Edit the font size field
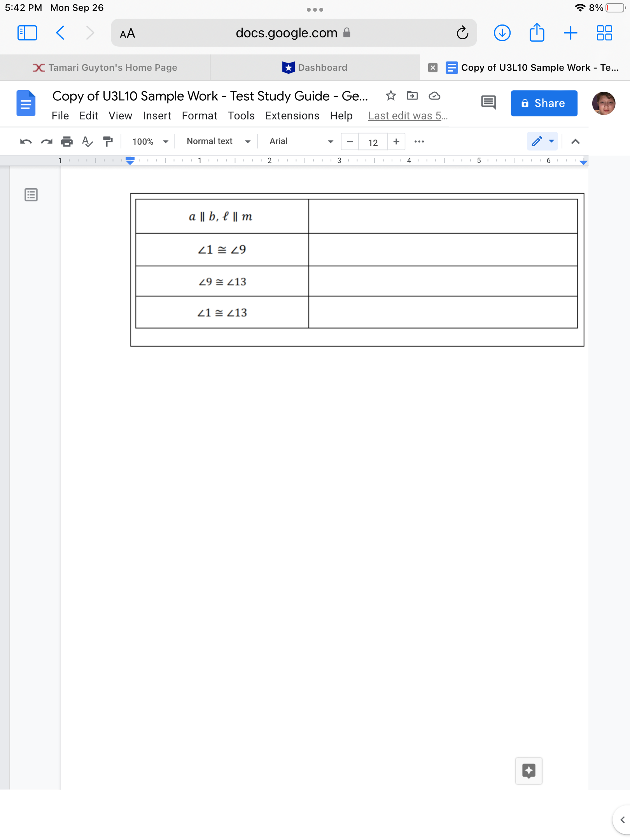Image resolution: width=630 pixels, height=840 pixels. tap(373, 142)
